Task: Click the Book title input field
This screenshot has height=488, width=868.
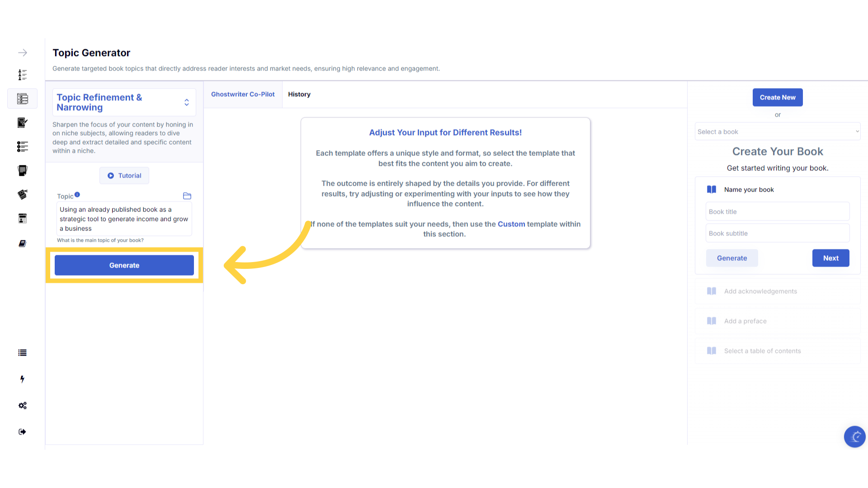Action: click(x=777, y=211)
